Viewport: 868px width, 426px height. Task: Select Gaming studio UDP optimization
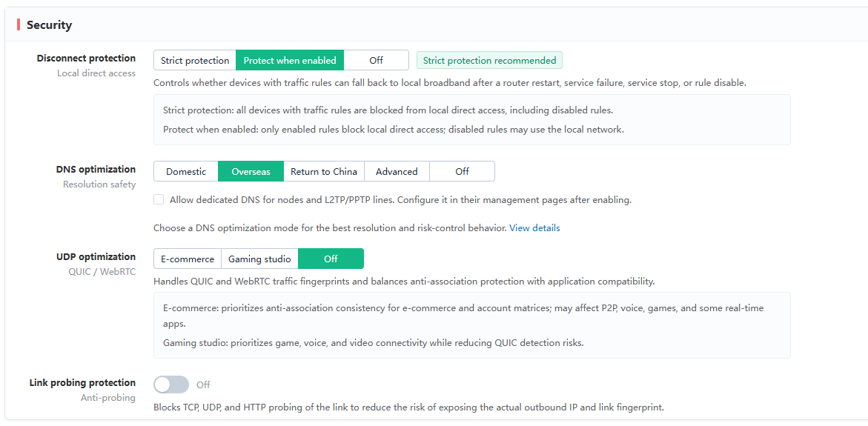(259, 259)
